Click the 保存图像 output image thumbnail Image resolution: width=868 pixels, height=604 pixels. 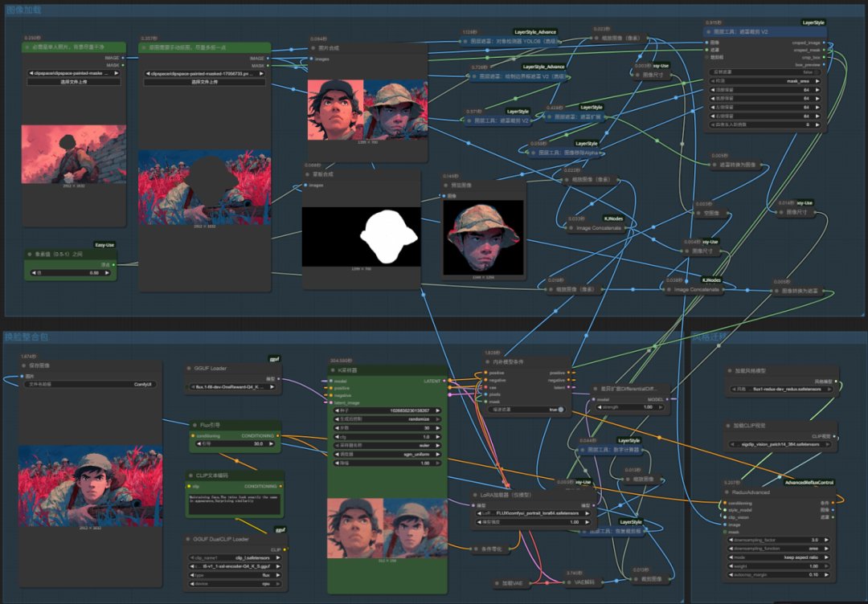coord(90,486)
